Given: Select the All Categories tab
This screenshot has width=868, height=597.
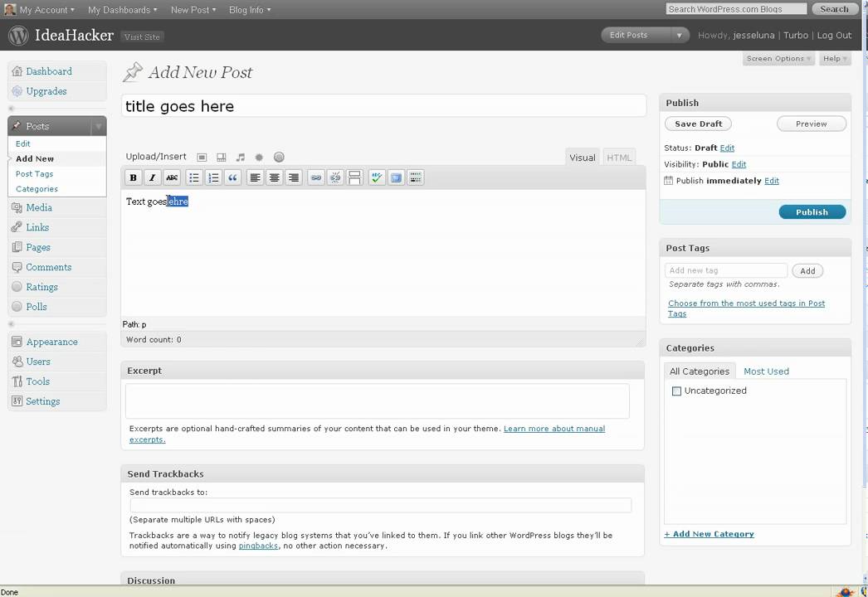Looking at the screenshot, I should click(x=700, y=371).
